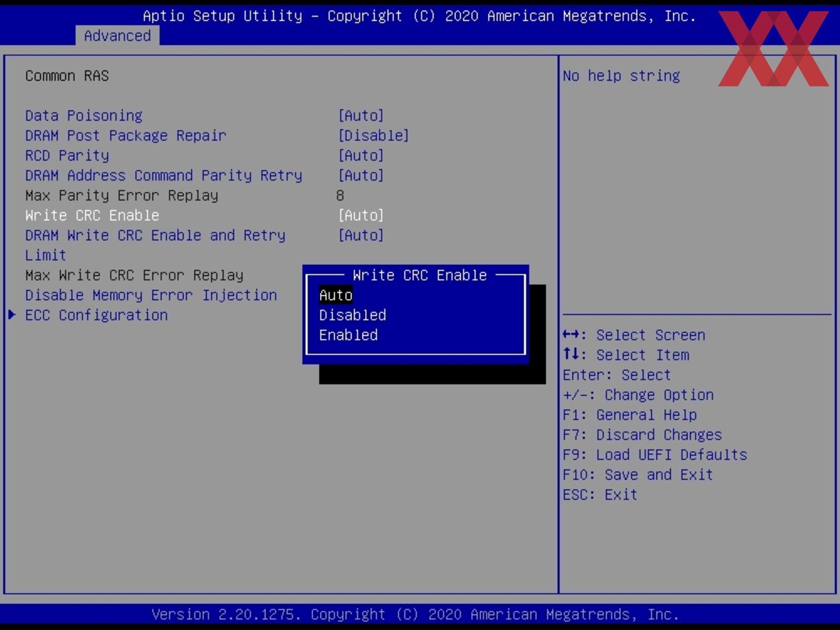Click F7: Discard Changes hint

pos(642,435)
